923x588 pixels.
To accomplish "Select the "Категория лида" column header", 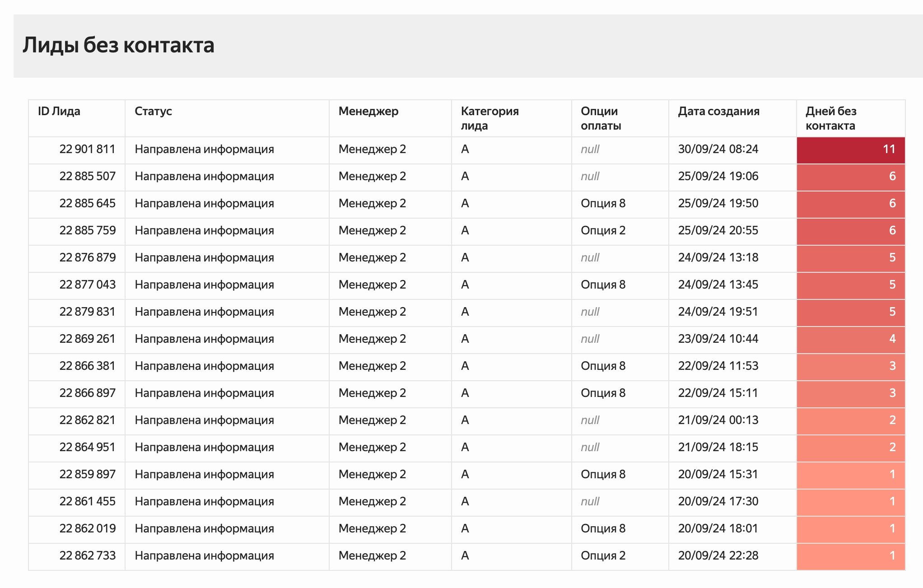I will click(x=489, y=118).
